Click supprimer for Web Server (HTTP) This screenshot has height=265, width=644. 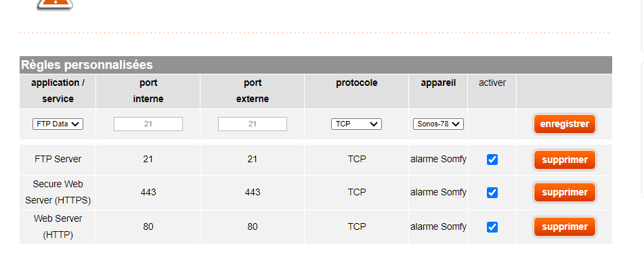pyautogui.click(x=564, y=227)
